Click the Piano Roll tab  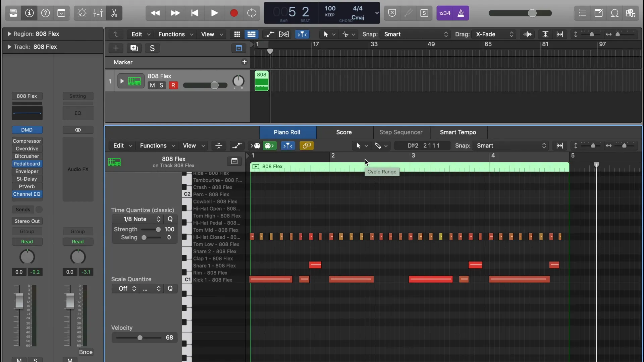pos(287,132)
